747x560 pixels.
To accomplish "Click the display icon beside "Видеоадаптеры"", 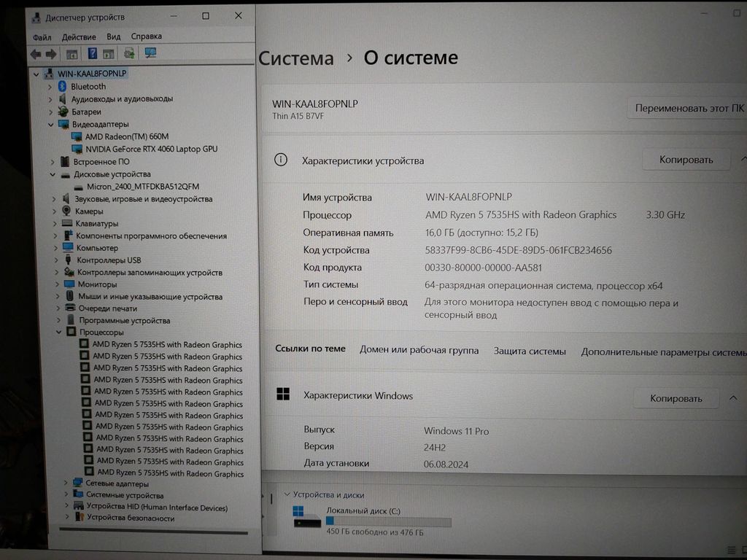I will coord(63,124).
